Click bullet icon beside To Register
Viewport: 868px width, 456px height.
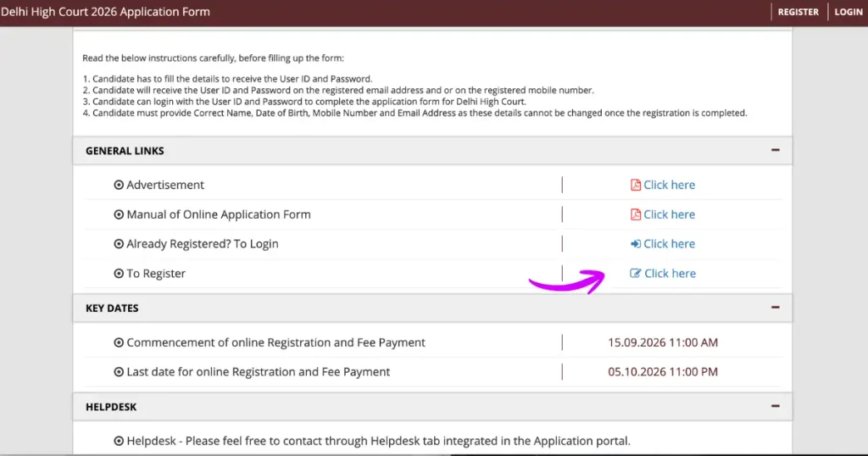point(119,274)
